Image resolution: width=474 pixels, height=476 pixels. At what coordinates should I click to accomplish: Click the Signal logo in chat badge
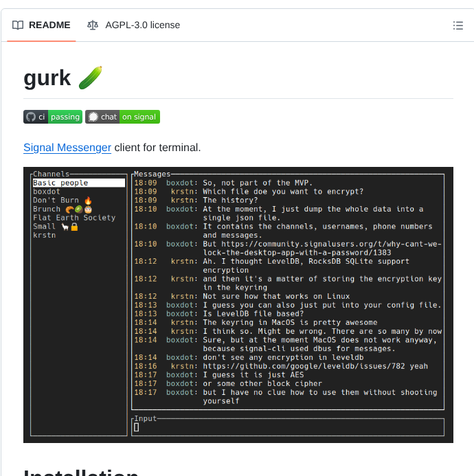[93, 117]
